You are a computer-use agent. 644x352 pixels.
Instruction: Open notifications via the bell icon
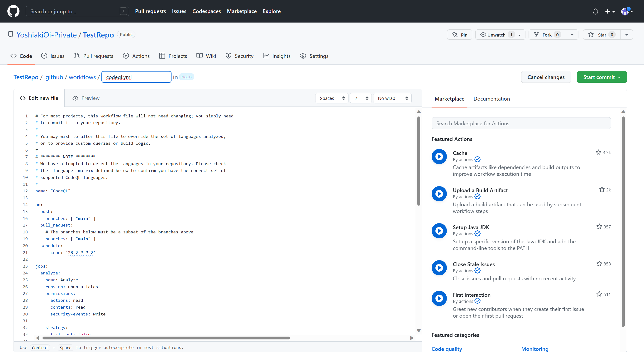(595, 11)
